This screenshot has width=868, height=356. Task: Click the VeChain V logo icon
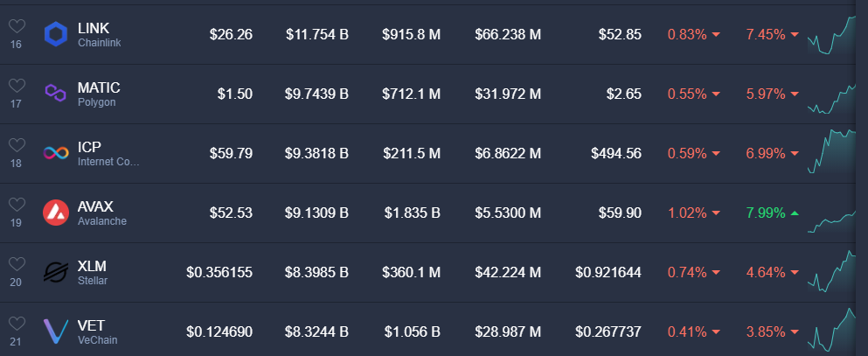tap(56, 332)
